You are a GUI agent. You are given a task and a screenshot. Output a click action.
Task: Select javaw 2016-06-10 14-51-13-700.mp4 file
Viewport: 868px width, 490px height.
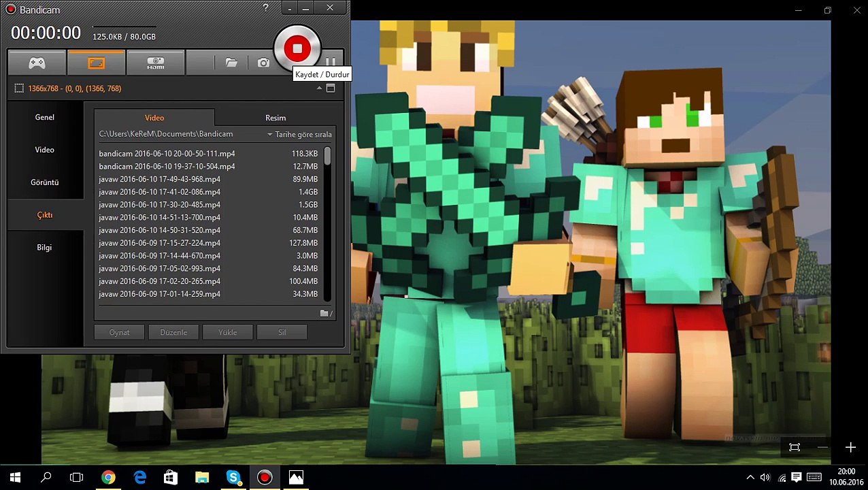209,218
